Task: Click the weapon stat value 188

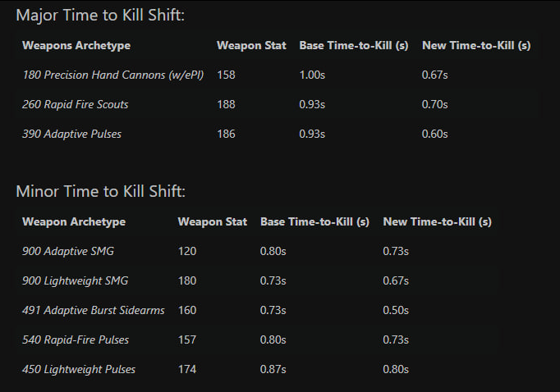Action: tap(226, 104)
